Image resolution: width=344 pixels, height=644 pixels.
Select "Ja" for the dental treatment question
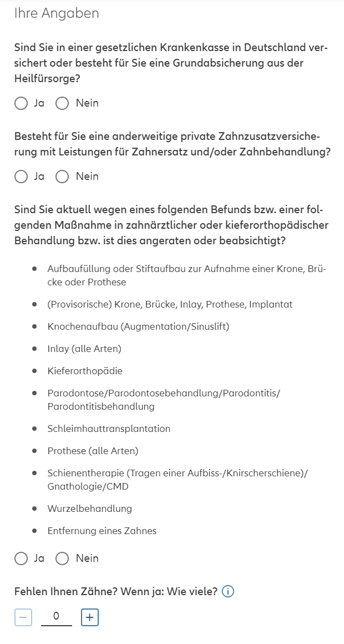[21, 559]
